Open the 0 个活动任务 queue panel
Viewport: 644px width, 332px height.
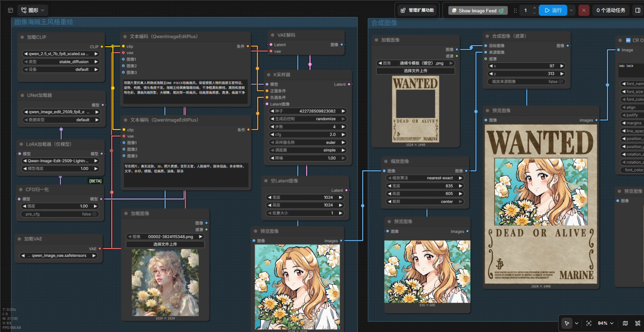[611, 10]
